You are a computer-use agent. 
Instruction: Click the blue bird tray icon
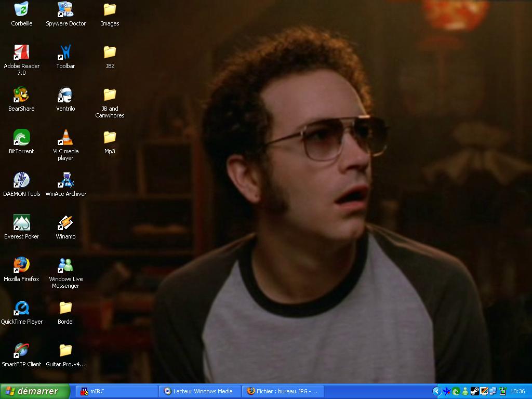point(447,391)
